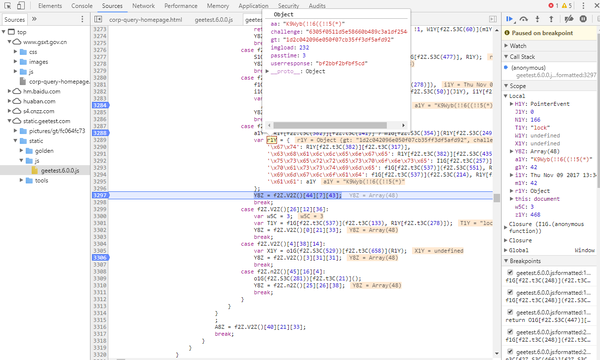Activate the inspect element picker icon
This screenshot has width=600, height=360.
(x=7, y=6)
